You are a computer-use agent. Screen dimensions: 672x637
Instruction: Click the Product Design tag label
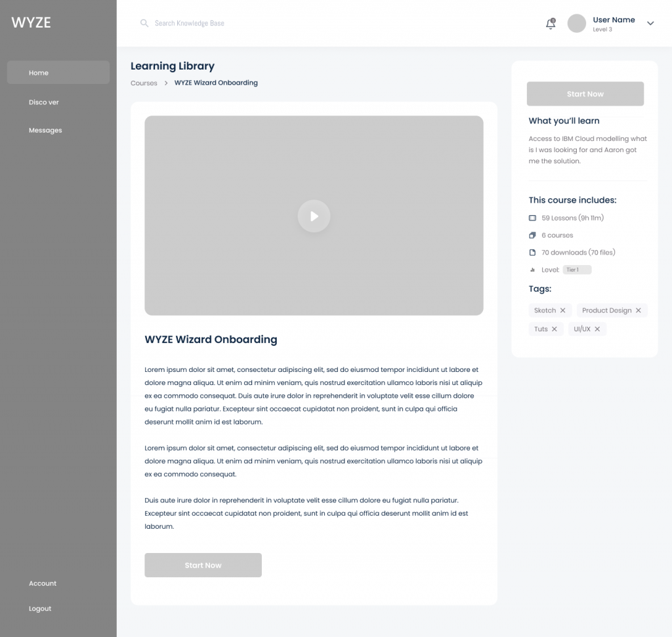[x=606, y=310]
